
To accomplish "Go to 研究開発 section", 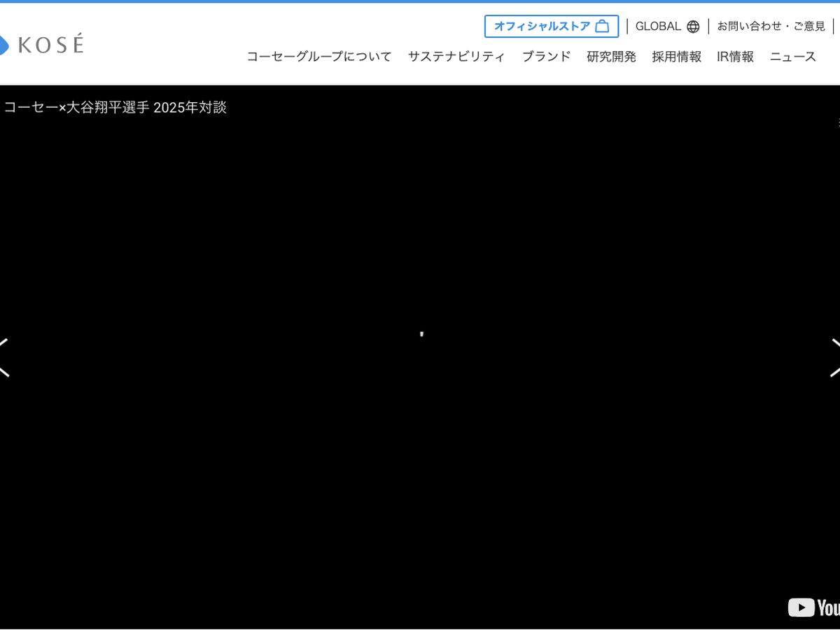I will tap(611, 57).
